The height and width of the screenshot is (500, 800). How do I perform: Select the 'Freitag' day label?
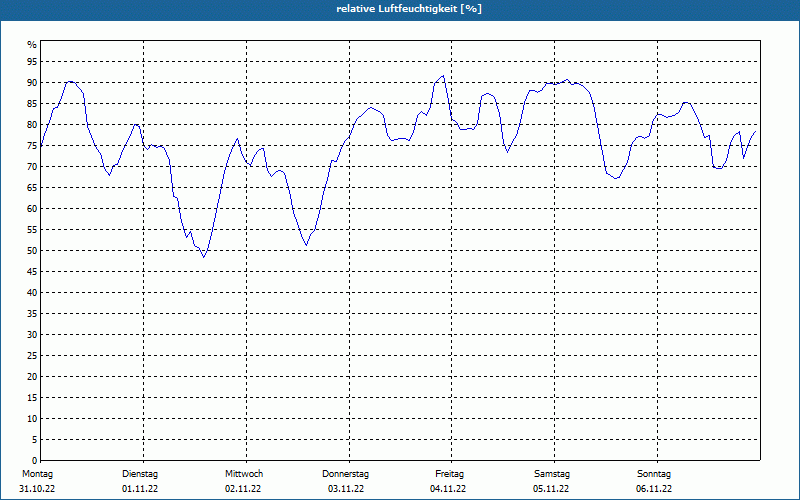pyautogui.click(x=449, y=474)
